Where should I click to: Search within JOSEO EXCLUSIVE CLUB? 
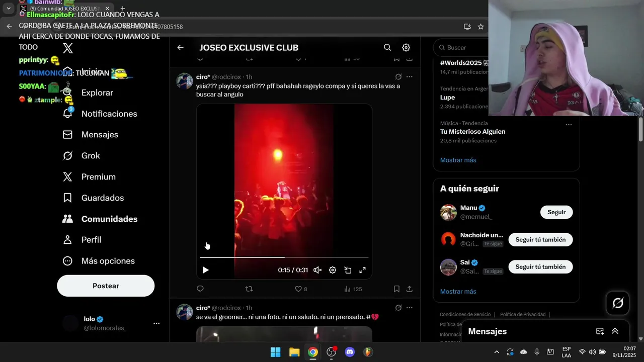387,47
